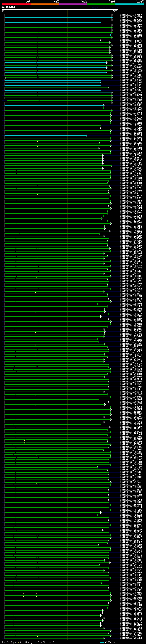Select label UniRef100_A4S614
This screenshot has height=644, width=146.
click(131, 103)
